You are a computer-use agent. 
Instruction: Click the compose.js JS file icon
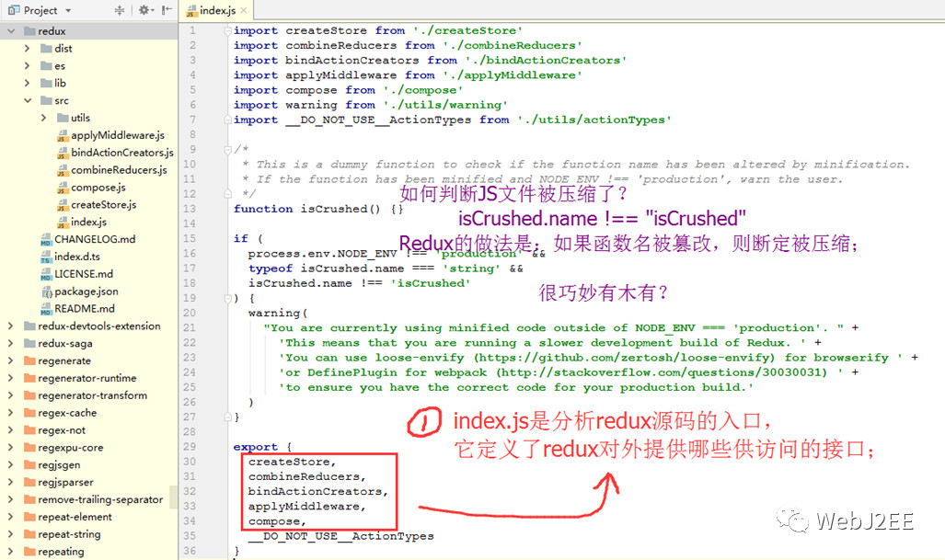coord(63,189)
